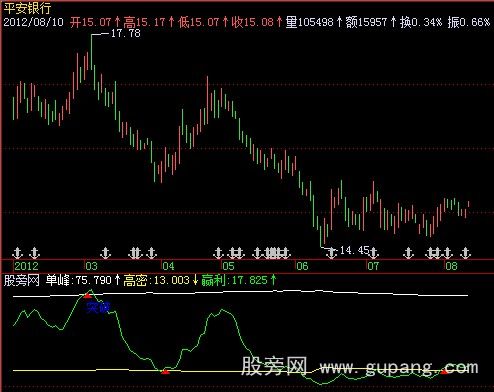Click info marker icon above the 07 label

(x=373, y=253)
